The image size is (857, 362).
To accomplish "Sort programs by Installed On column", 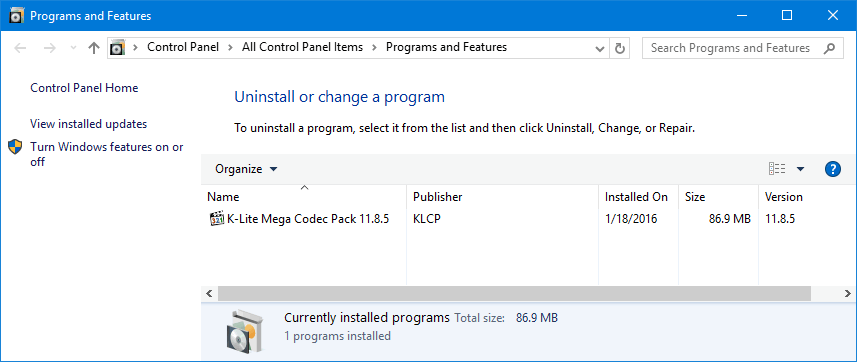I will coord(638,197).
